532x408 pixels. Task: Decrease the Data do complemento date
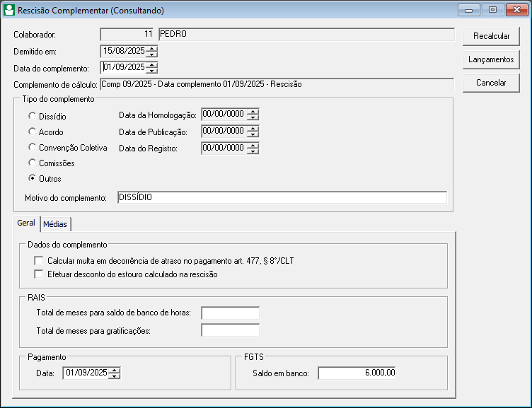(x=152, y=71)
